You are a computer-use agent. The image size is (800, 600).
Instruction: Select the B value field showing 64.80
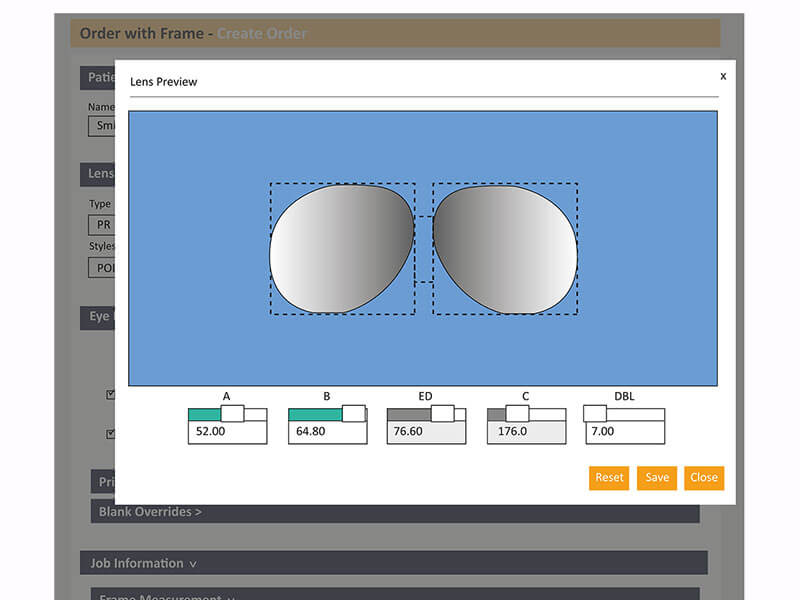tap(325, 430)
